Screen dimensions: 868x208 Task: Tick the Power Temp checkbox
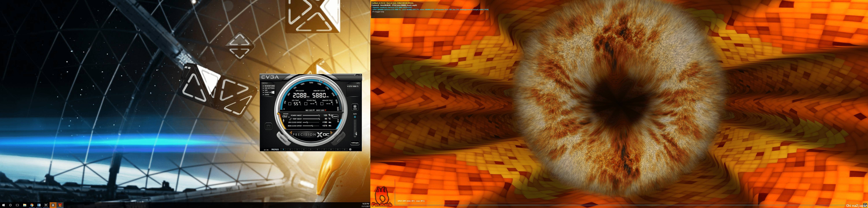click(306, 104)
